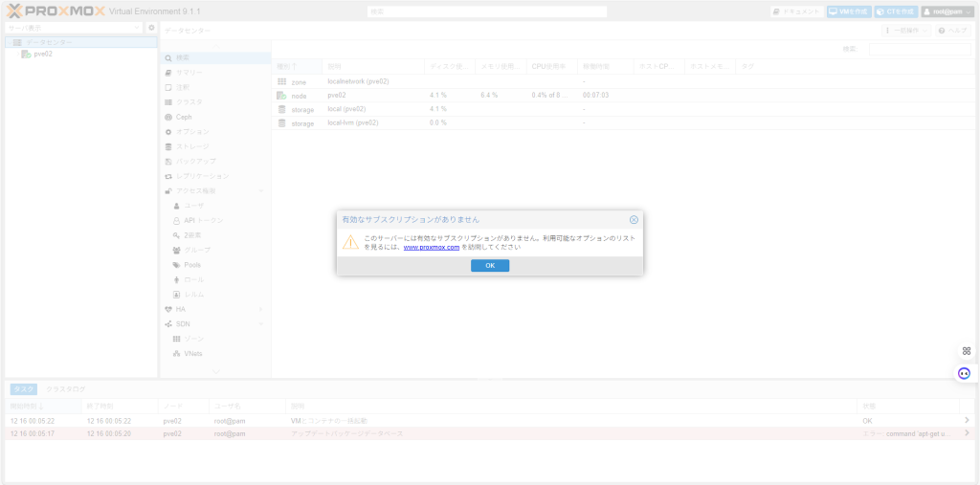This screenshot has height=485, width=980.
Task: Close the subscription warning dialog
Action: coord(634,219)
